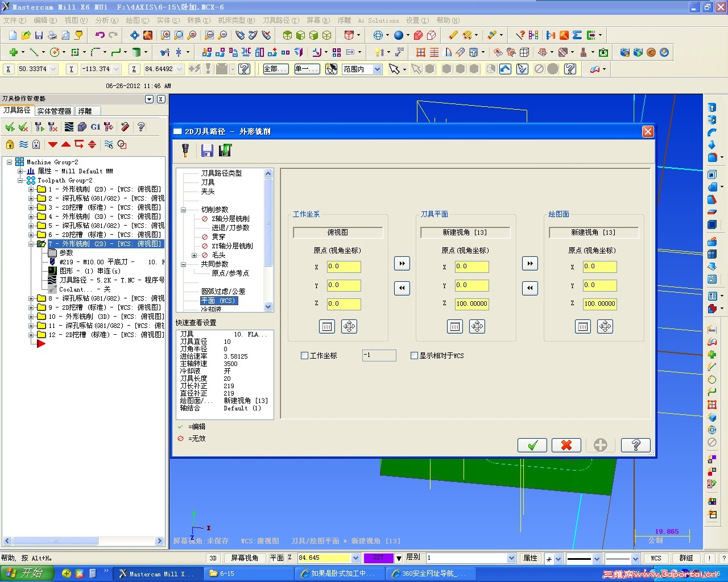The image size is (728, 582).
Task: Click the select view icon under 绘图面
Action: tap(583, 326)
